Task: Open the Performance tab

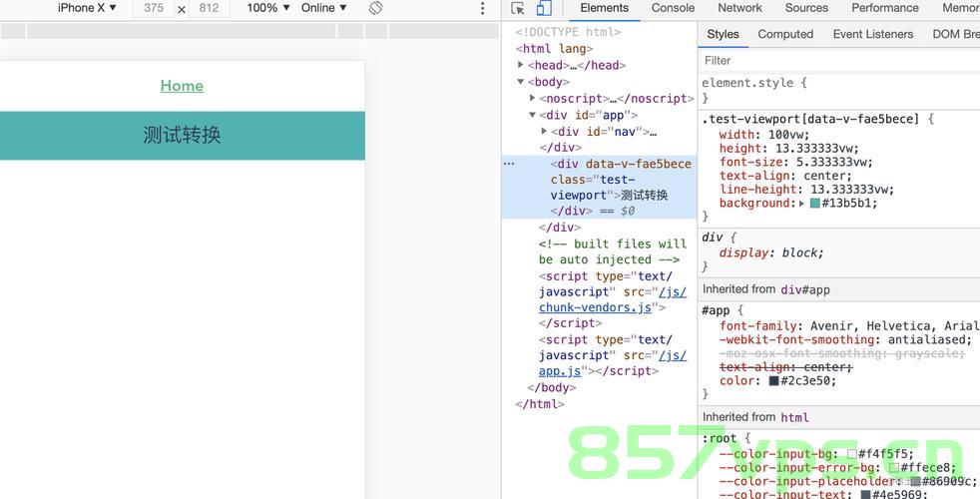Action: 885,8
